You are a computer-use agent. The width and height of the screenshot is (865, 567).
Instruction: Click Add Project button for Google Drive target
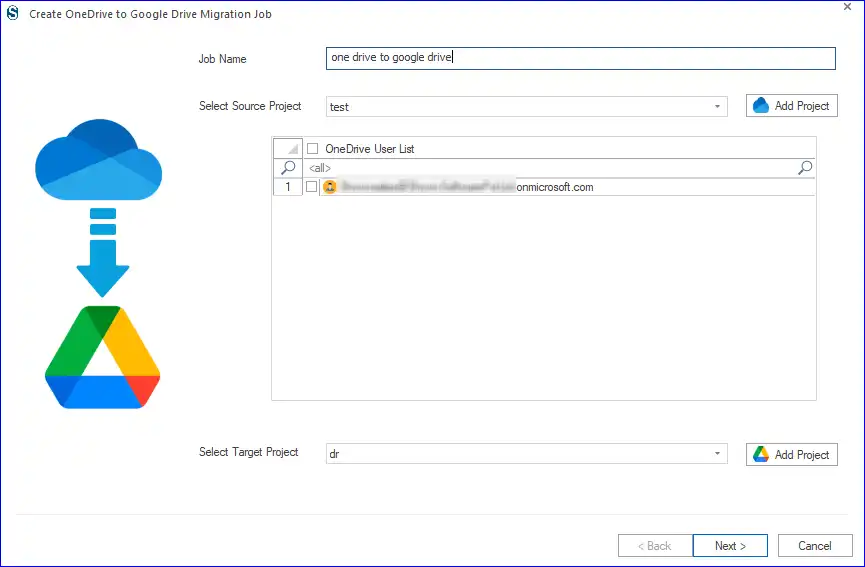792,454
